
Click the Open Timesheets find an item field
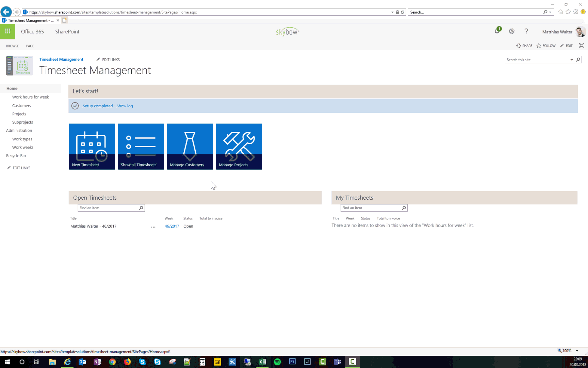coord(108,208)
